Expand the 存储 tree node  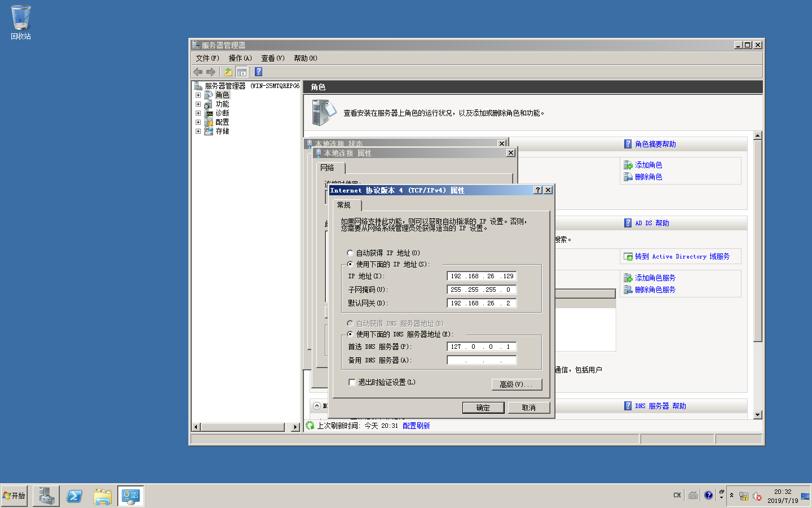[198, 131]
